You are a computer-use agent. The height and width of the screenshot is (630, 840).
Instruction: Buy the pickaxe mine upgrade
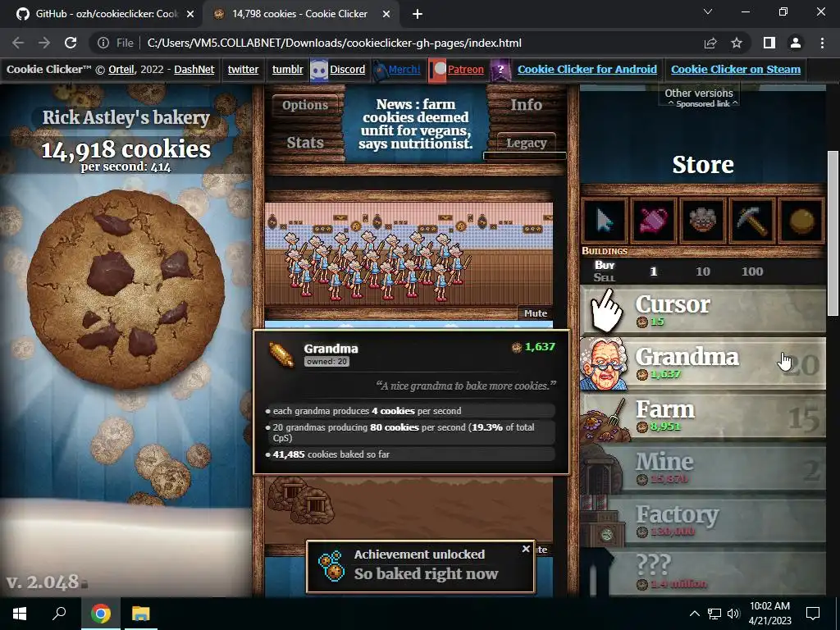coord(753,220)
